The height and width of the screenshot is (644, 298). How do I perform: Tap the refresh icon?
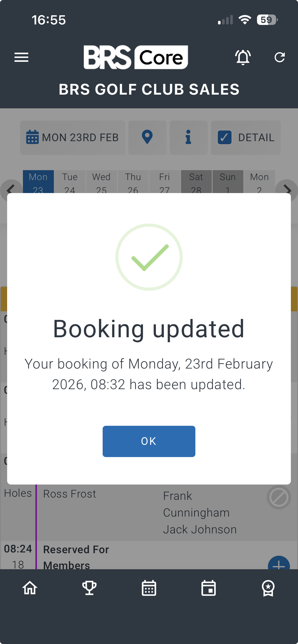coord(279,57)
